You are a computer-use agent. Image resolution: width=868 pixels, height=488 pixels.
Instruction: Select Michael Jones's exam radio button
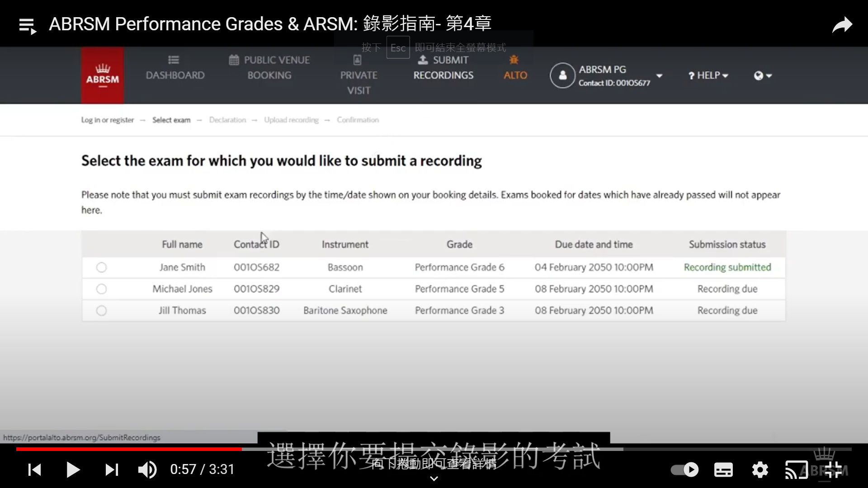pos(101,289)
